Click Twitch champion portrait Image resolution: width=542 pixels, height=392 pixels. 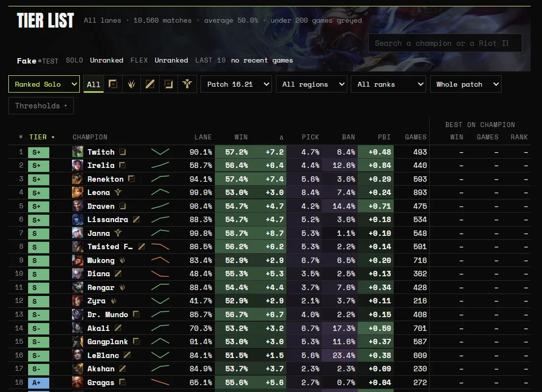[x=77, y=152]
